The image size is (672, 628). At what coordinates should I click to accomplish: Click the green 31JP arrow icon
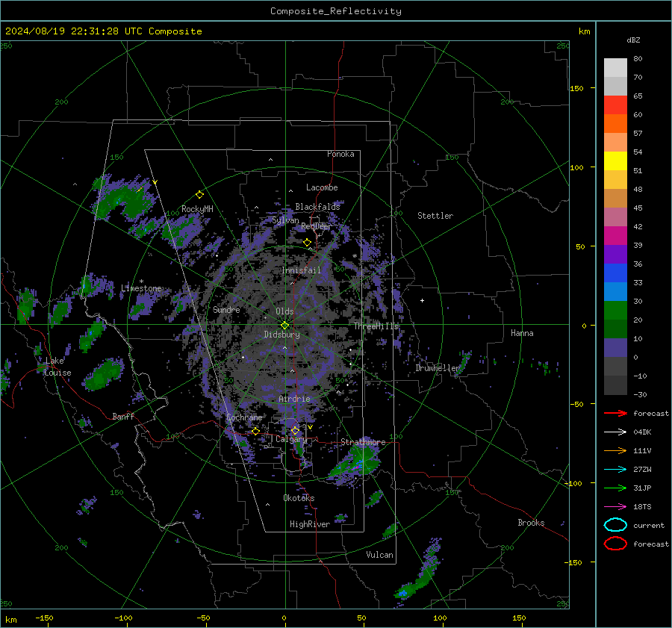(615, 488)
